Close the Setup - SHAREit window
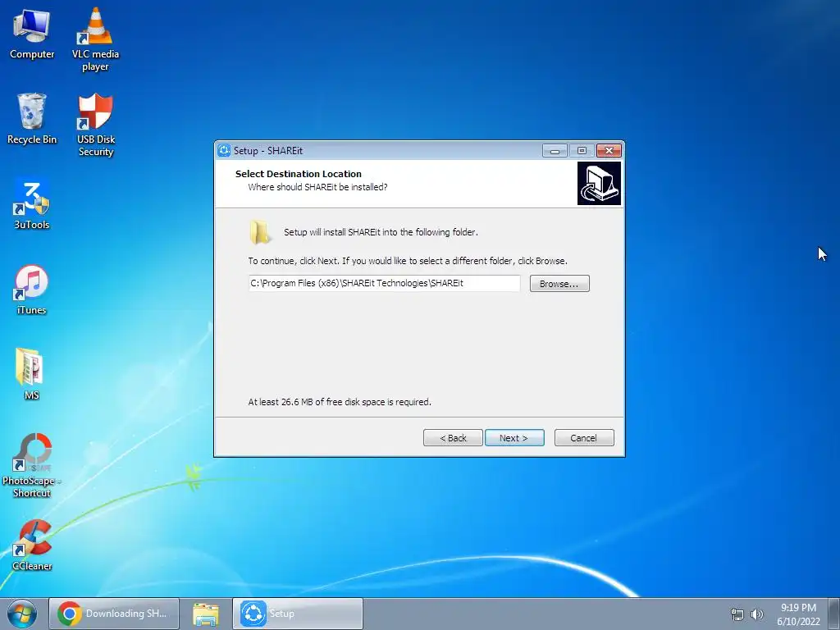 click(x=609, y=151)
